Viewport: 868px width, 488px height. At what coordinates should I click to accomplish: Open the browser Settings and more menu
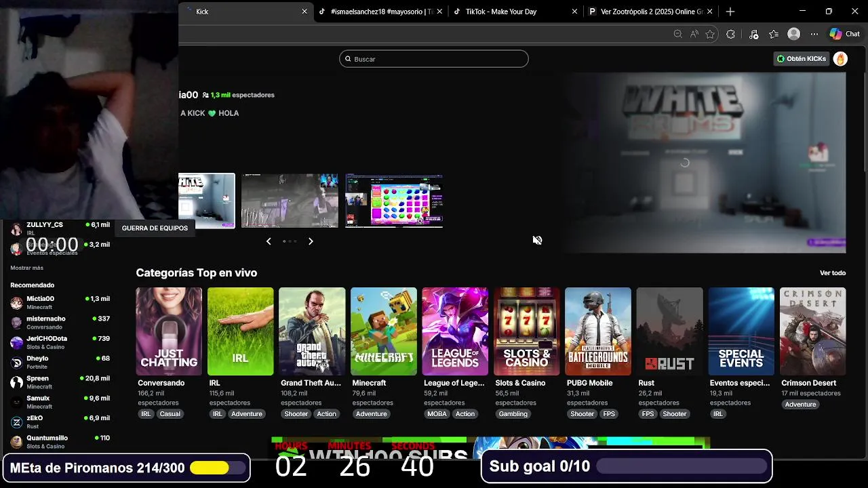[x=814, y=34]
